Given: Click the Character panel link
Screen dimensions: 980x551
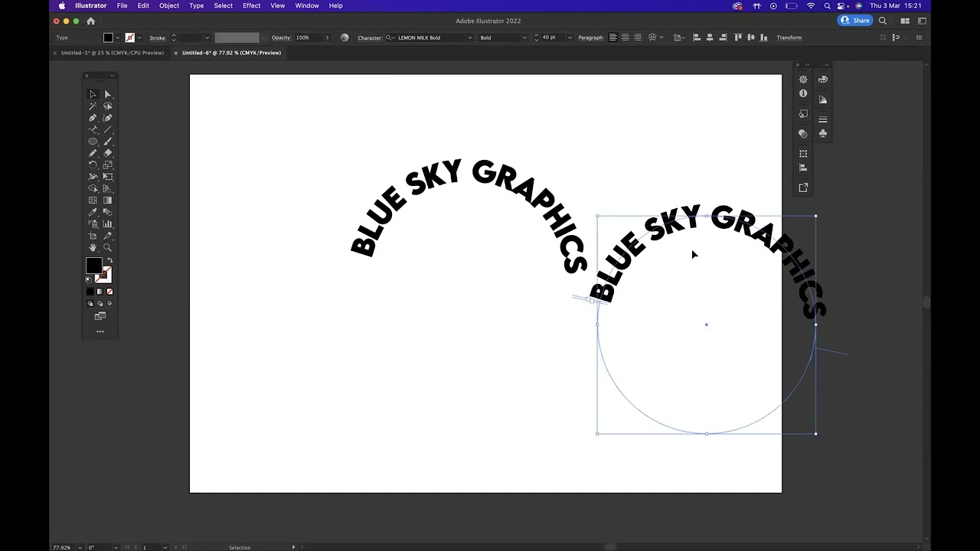Looking at the screenshot, I should pos(370,37).
